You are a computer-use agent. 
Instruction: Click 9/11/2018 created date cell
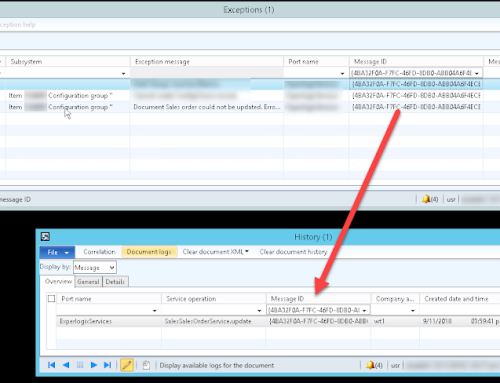pos(460,321)
